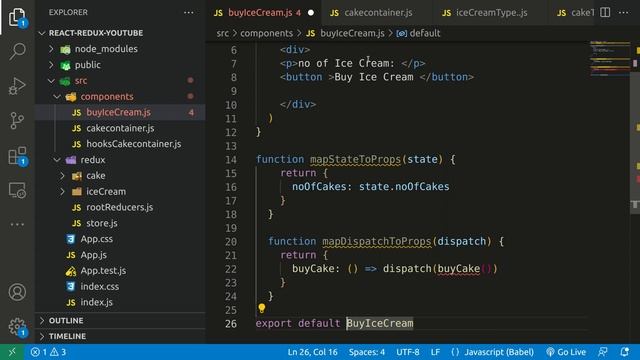Click the code minimap preview

610,59
